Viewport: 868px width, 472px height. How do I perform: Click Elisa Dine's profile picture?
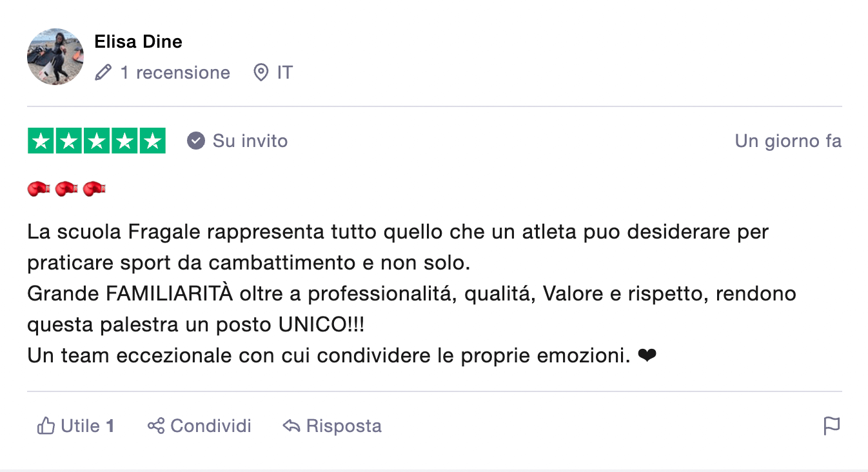(55, 57)
